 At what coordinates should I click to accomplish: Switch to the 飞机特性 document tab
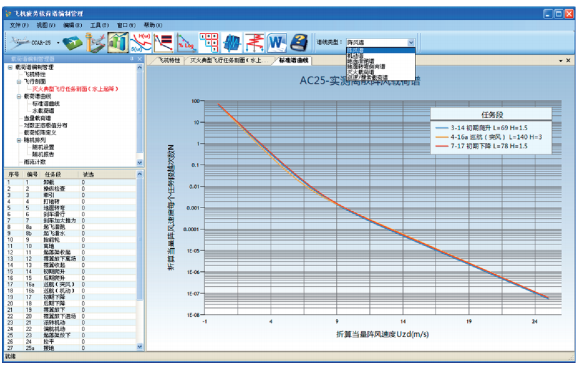point(169,60)
